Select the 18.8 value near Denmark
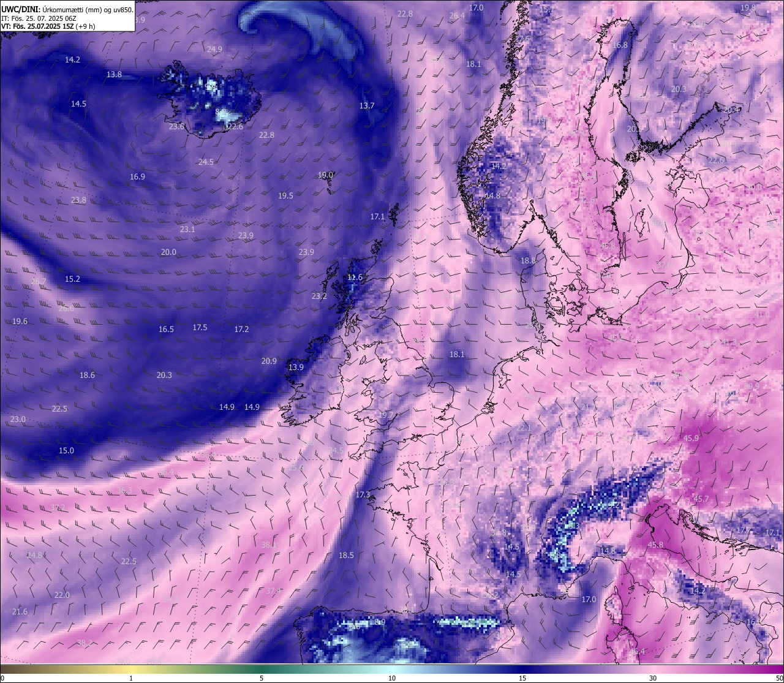 pyautogui.click(x=528, y=260)
